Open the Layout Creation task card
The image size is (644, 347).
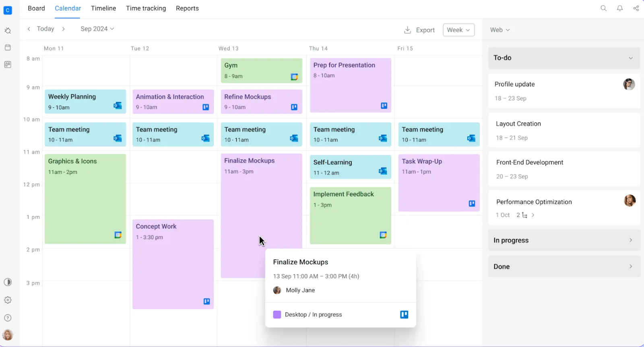pyautogui.click(x=564, y=130)
